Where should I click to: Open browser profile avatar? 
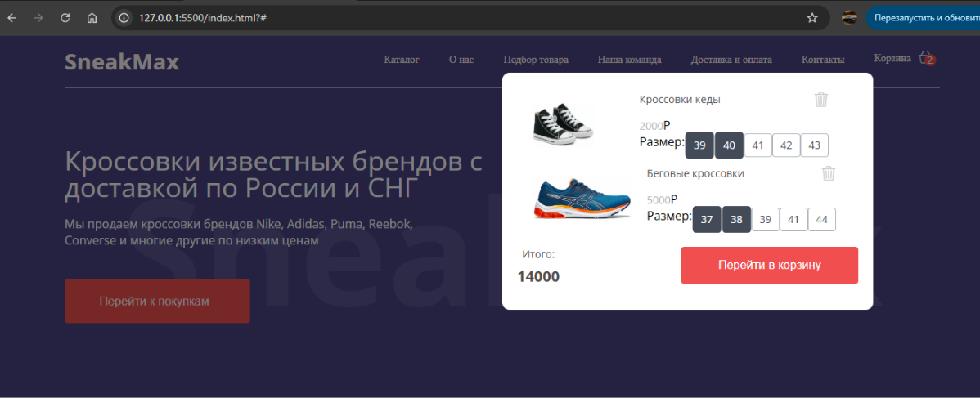point(849,18)
